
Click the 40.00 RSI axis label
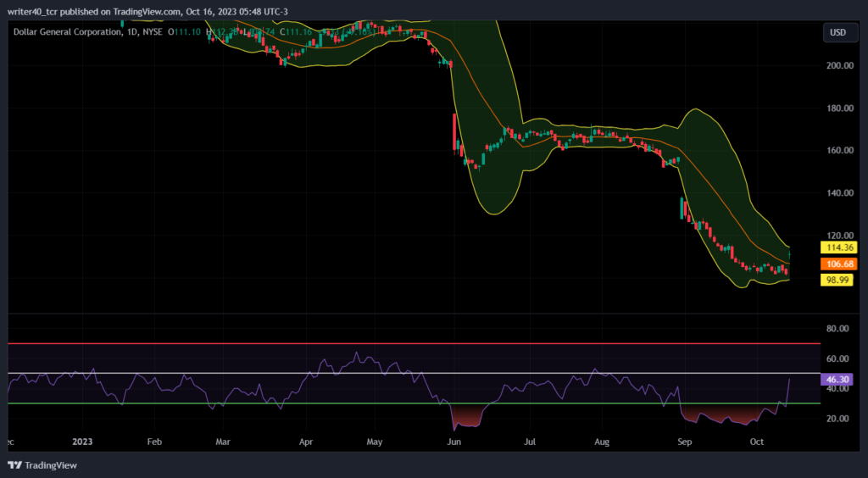tap(837, 389)
